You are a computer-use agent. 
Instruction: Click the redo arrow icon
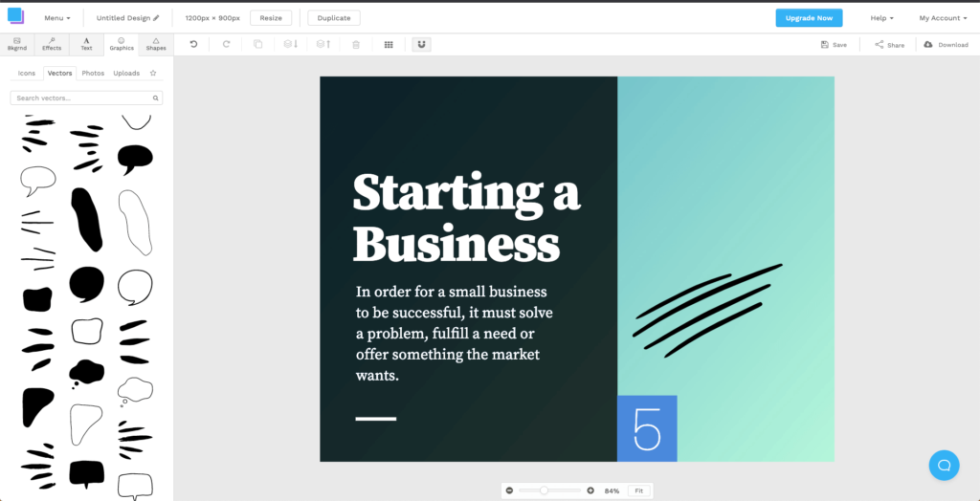[226, 44]
